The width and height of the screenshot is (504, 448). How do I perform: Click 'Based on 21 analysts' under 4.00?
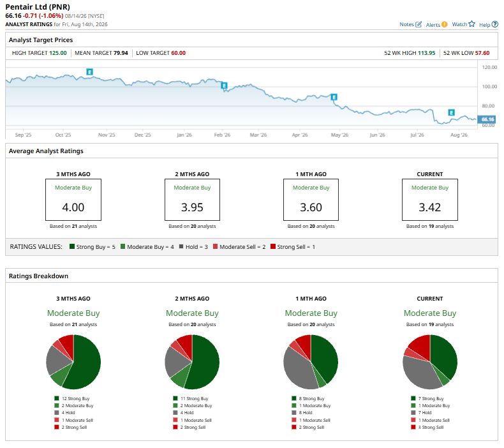(x=73, y=226)
